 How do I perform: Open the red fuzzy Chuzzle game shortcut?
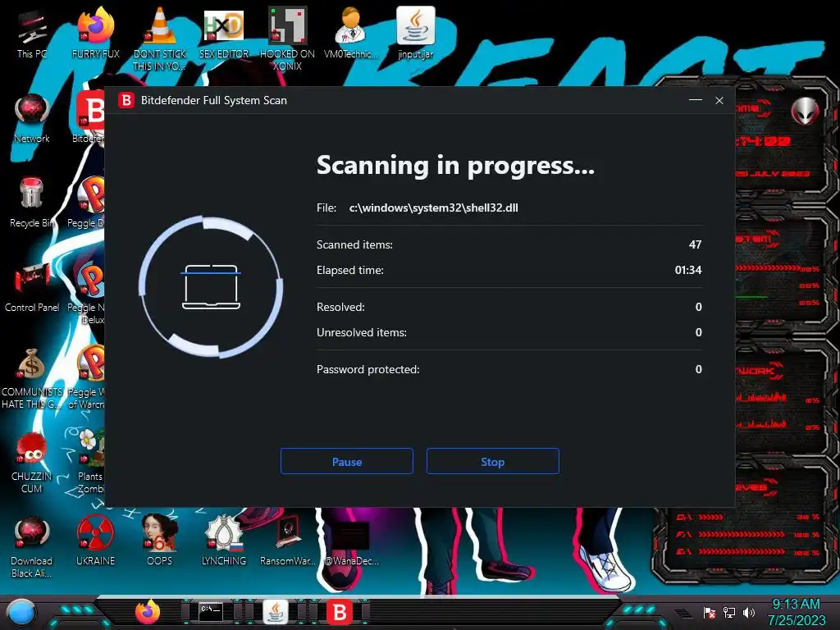(x=31, y=462)
